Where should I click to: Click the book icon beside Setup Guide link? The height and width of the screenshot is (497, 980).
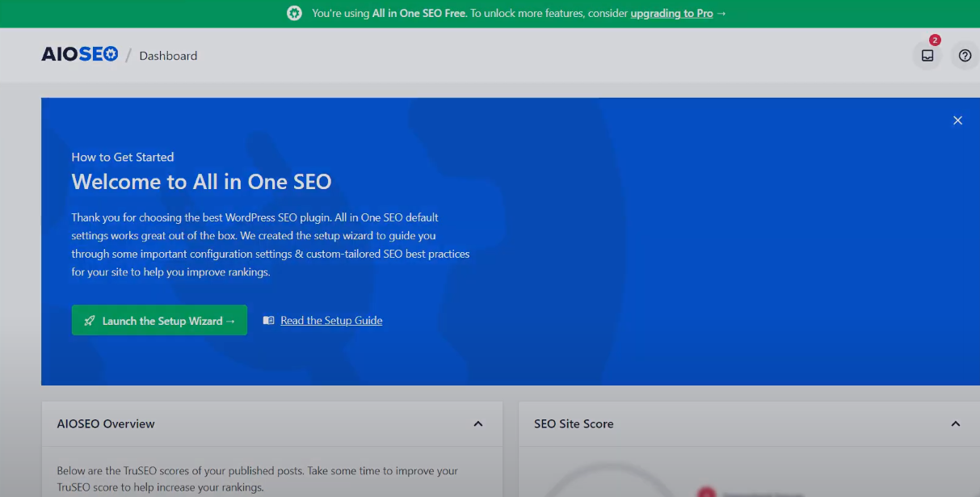268,320
